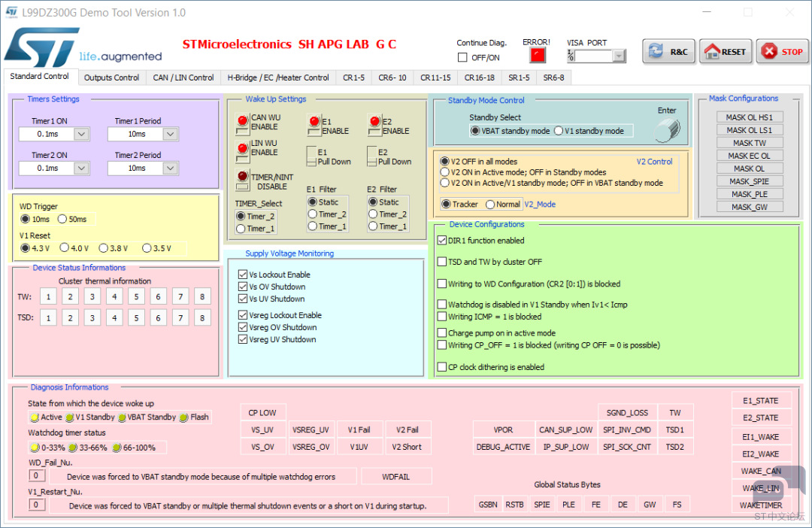Screen dimensions: 812x528
Task: Toggle the E2 Pull Down switch
Action: coord(372,156)
